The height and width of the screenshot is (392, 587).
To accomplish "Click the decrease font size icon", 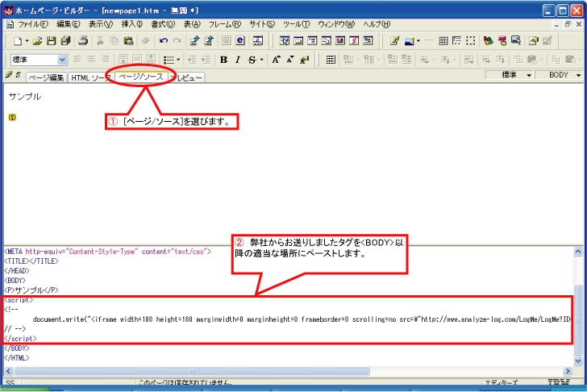I will click(x=290, y=60).
